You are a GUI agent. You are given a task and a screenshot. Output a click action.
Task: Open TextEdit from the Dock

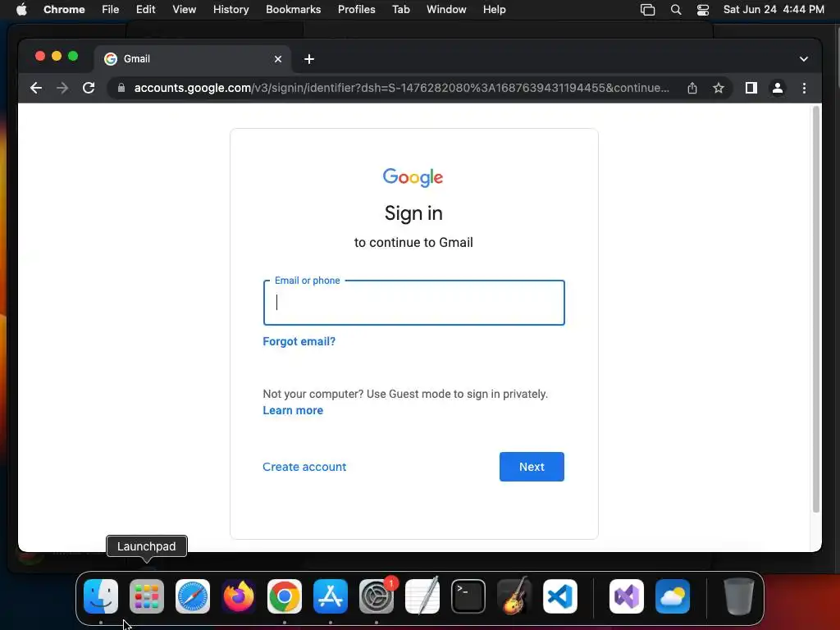coord(422,596)
